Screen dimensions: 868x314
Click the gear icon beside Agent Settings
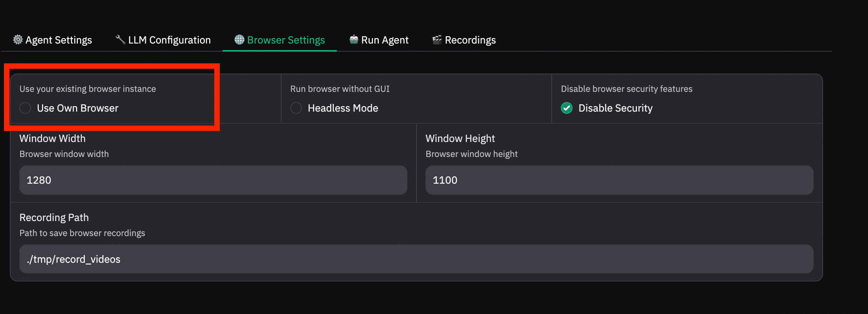[x=18, y=40]
